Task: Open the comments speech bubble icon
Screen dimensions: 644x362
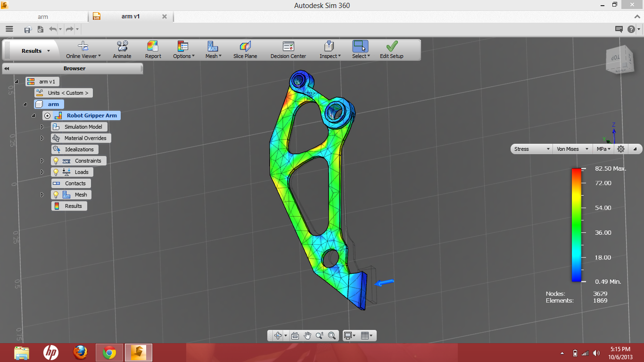Action: point(619,29)
